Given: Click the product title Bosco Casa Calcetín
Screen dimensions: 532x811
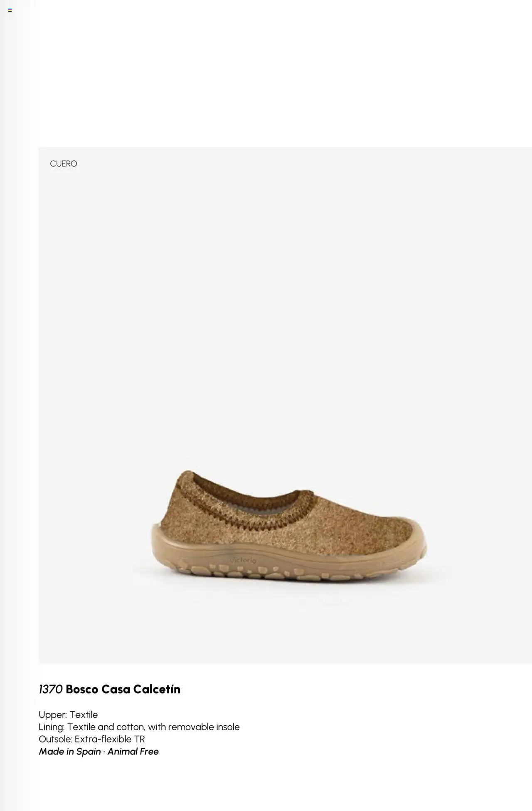Looking at the screenshot, I should pos(123,689).
